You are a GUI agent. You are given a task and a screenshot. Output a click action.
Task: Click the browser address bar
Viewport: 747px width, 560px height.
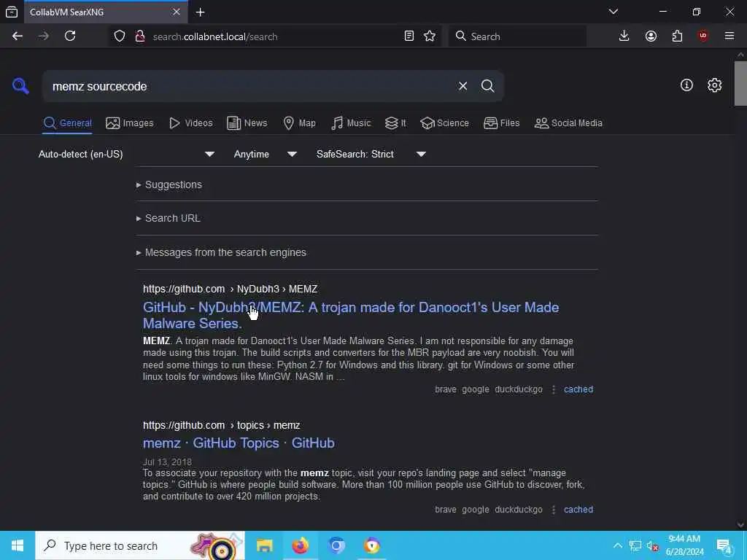tap(274, 36)
